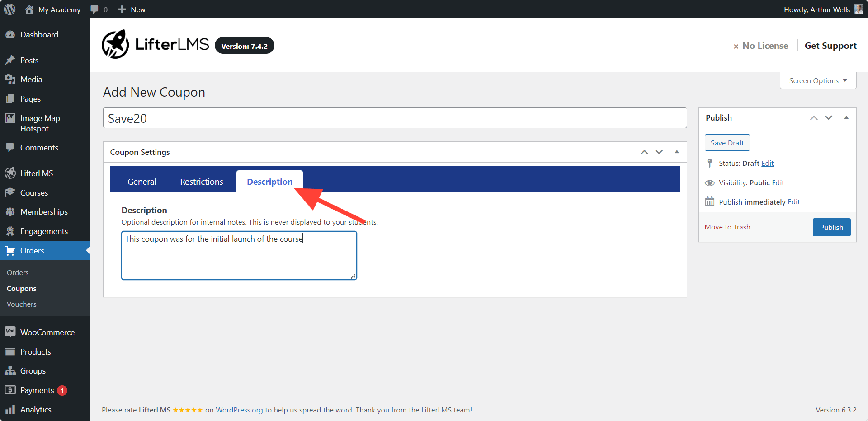Open the My Academy home icon
Image resolution: width=868 pixels, height=421 pixels.
tap(29, 9)
